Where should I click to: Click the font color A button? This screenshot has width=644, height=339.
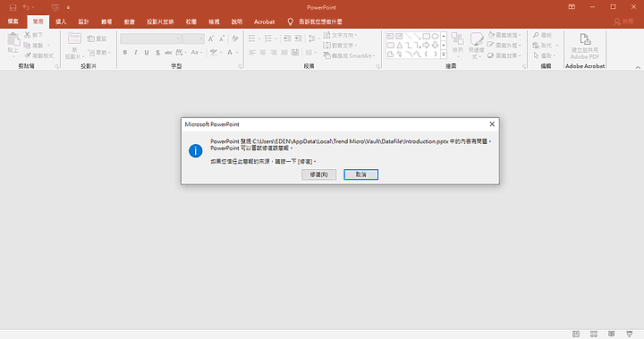point(230,53)
